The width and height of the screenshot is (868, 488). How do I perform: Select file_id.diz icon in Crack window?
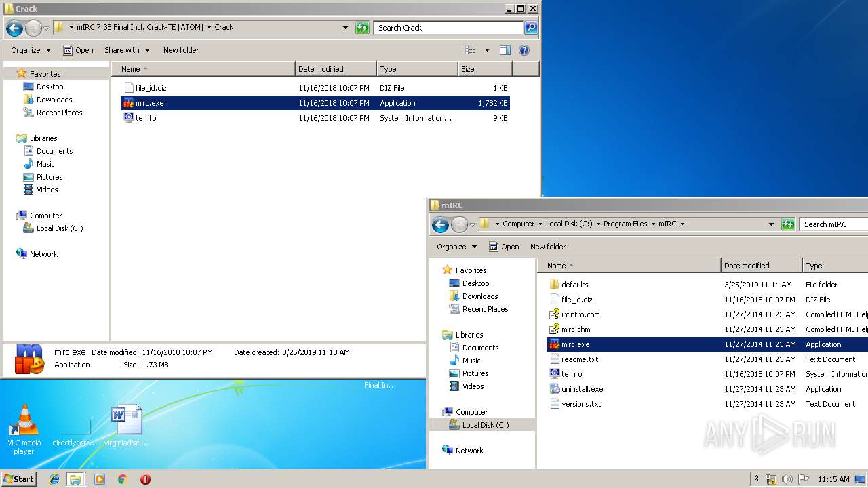click(x=129, y=88)
